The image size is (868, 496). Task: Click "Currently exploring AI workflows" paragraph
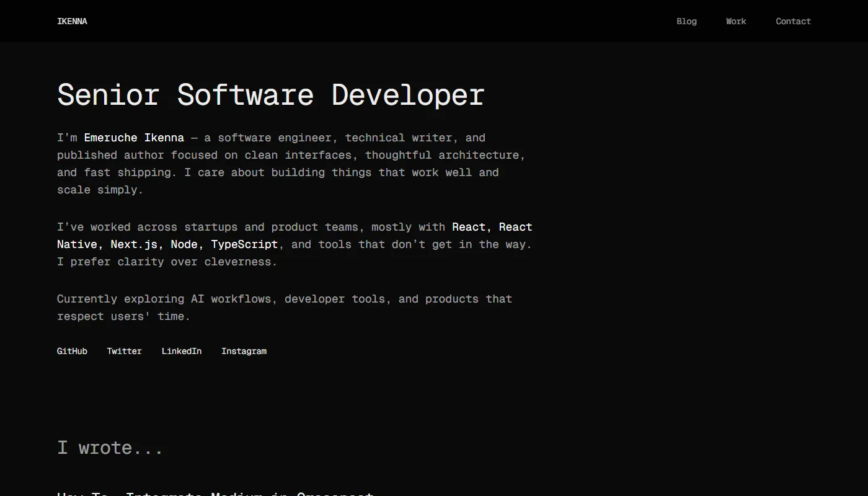pyautogui.click(x=285, y=308)
